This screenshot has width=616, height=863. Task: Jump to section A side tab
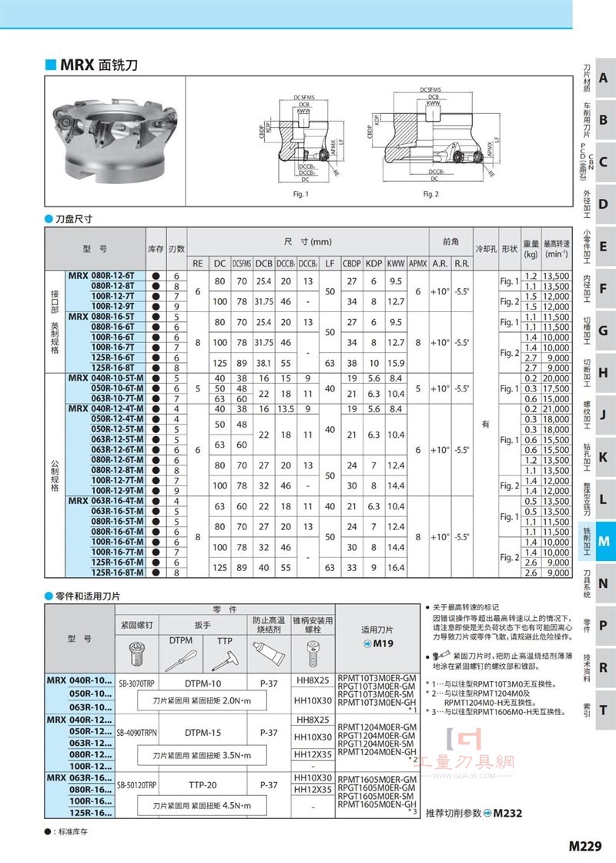[603, 78]
